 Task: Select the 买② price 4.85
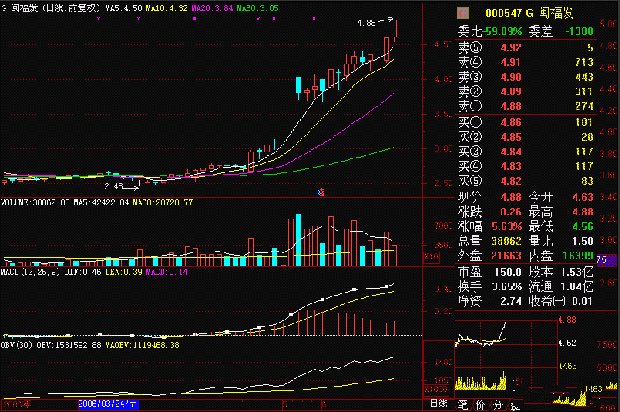(511, 137)
